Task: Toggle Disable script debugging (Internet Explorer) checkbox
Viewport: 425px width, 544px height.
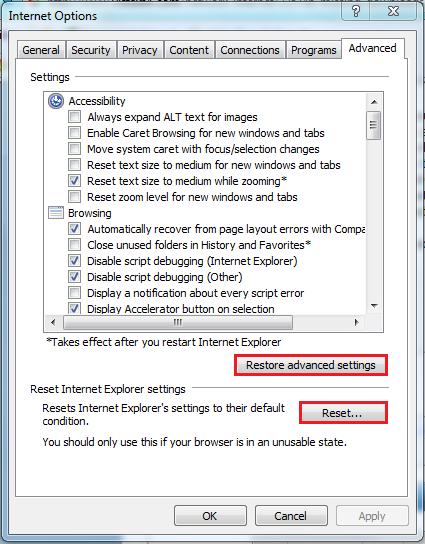Action: pyautogui.click(x=74, y=261)
